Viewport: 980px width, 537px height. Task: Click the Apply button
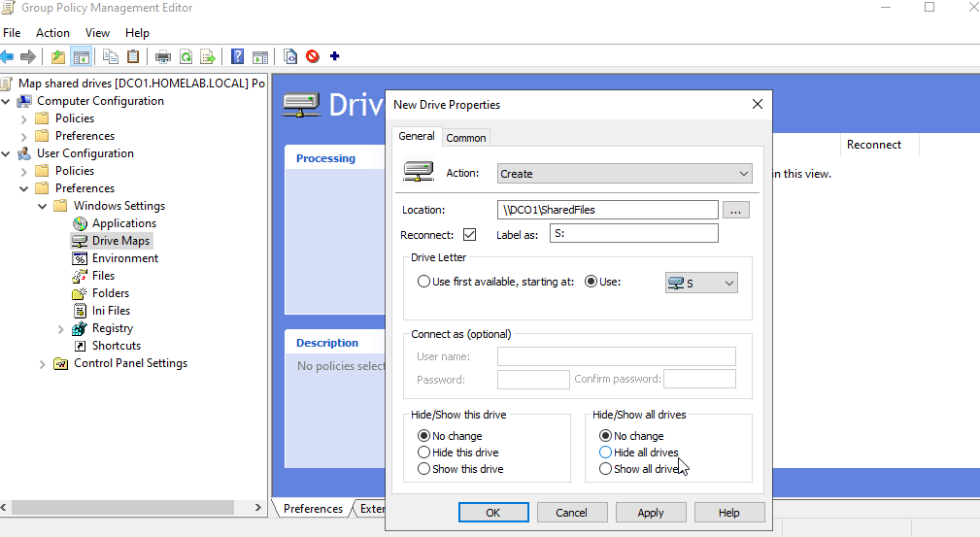coord(650,512)
